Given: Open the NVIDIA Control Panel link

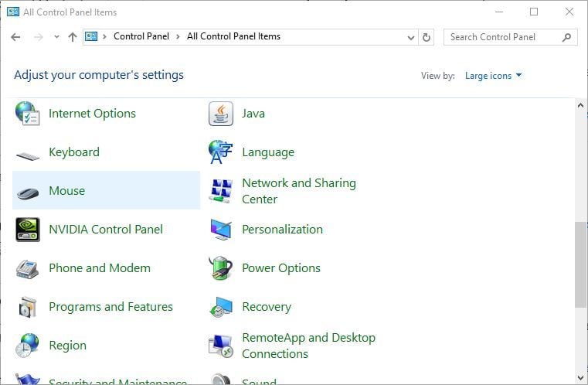Looking at the screenshot, I should 106,230.
